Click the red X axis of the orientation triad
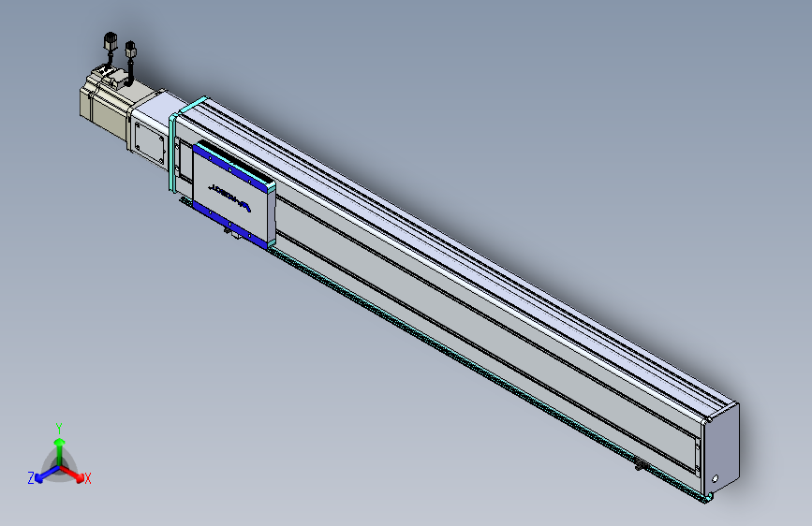 [x=76, y=475]
